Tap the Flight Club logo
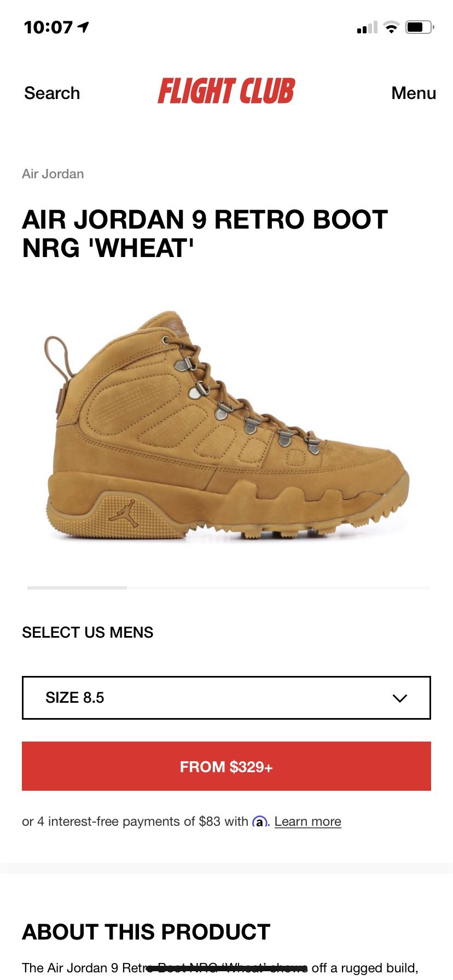Screen dimensions: 453x980 (226, 91)
